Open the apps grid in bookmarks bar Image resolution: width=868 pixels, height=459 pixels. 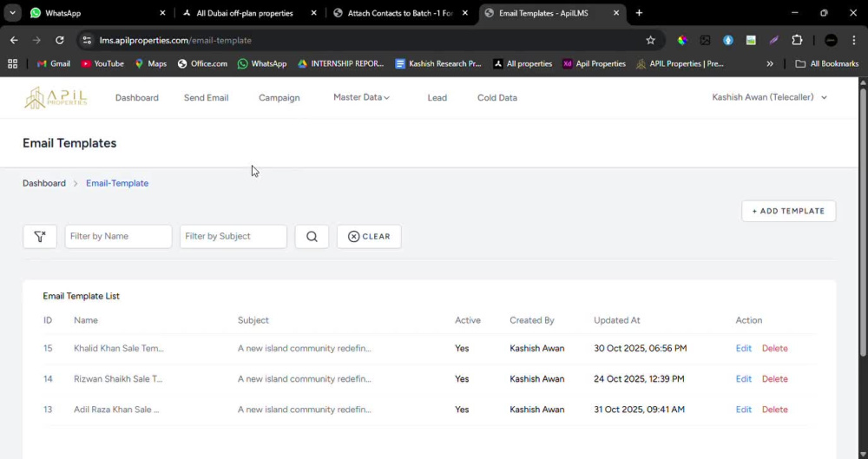pos(12,63)
